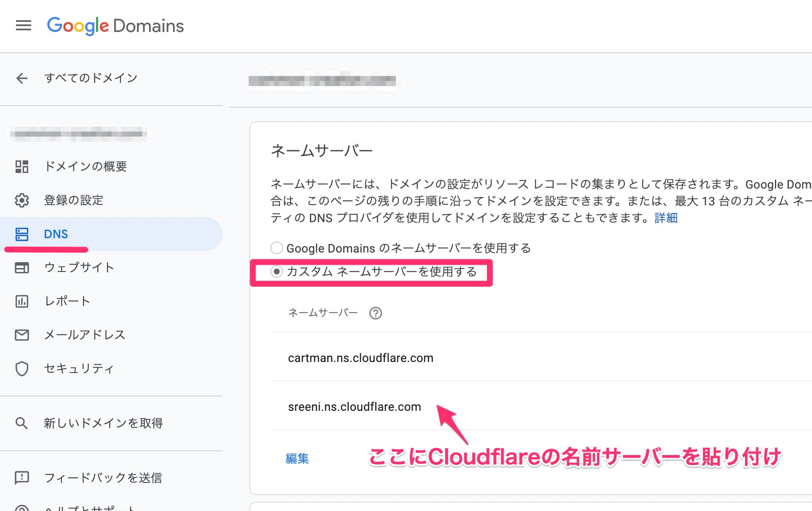Open the DNS section
The image size is (812, 511).
pos(111,234)
